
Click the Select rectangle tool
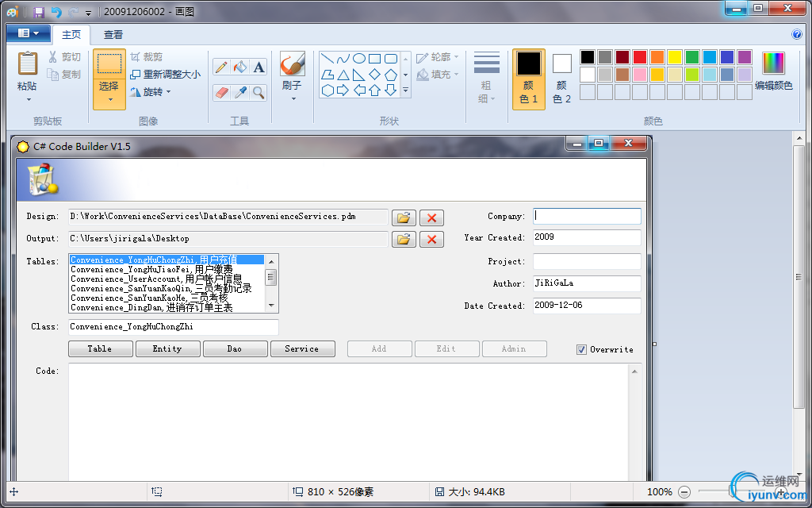coord(109,63)
